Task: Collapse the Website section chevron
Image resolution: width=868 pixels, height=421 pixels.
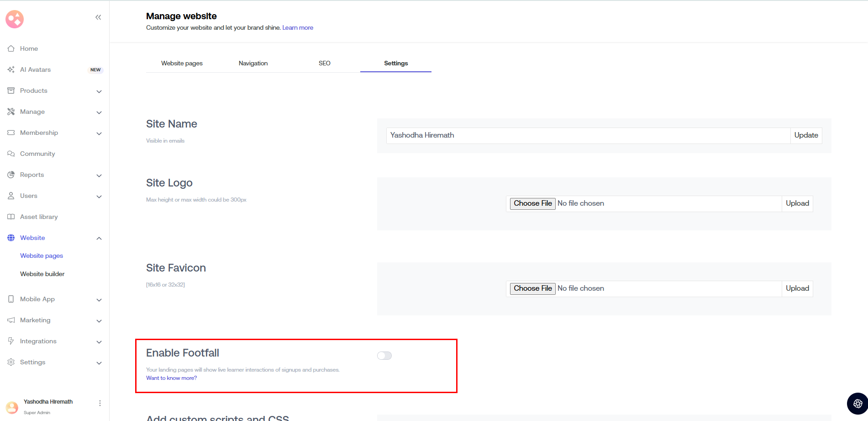Action: [x=99, y=238]
